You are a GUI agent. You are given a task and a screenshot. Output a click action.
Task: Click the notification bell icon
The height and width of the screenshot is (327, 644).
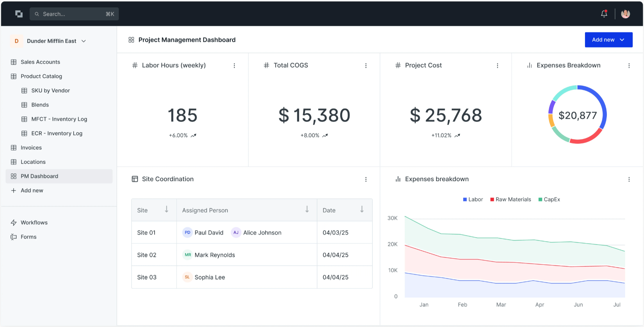(604, 14)
